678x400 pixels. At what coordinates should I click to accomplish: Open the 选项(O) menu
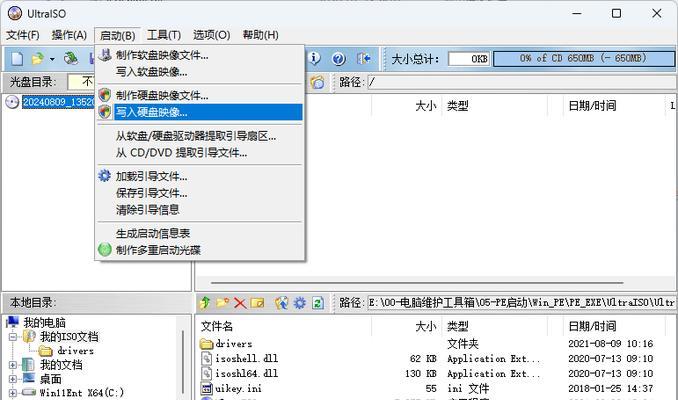point(211,35)
